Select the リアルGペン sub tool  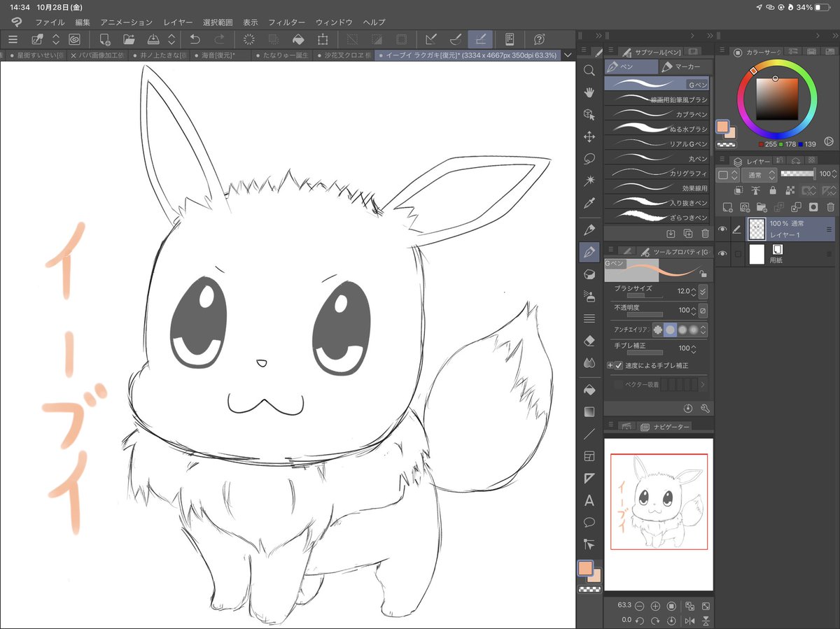point(658,143)
